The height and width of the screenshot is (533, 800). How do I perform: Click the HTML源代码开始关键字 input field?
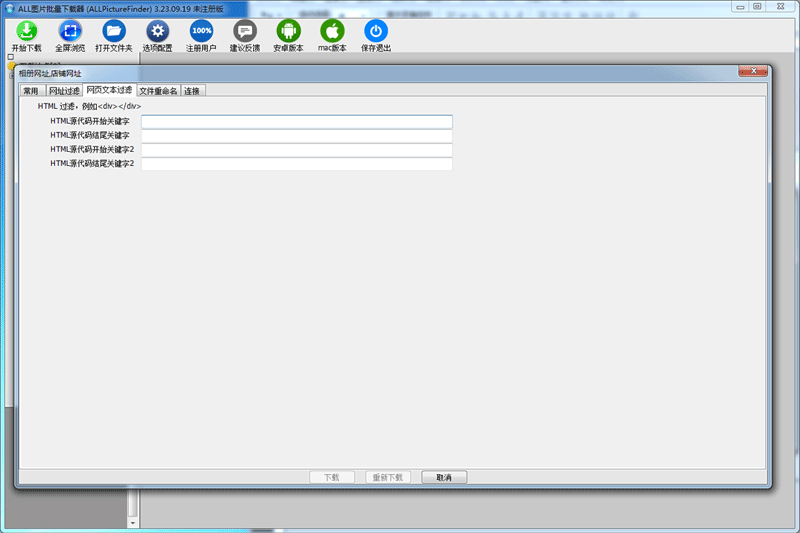tap(296, 122)
